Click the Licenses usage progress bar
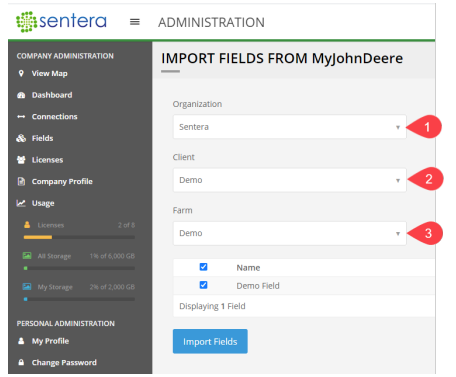This screenshot has height=377, width=456. coord(79,237)
